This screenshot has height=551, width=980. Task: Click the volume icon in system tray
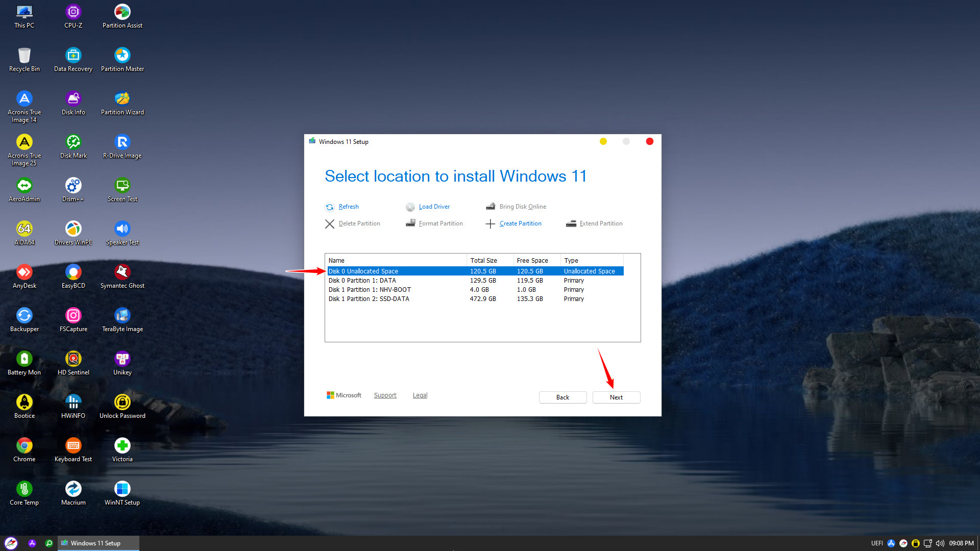point(940,543)
